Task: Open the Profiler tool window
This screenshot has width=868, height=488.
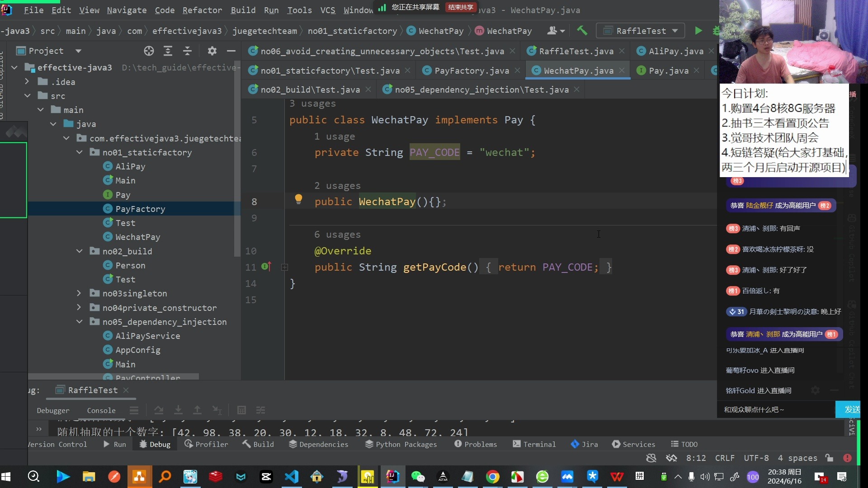Action: [206, 444]
